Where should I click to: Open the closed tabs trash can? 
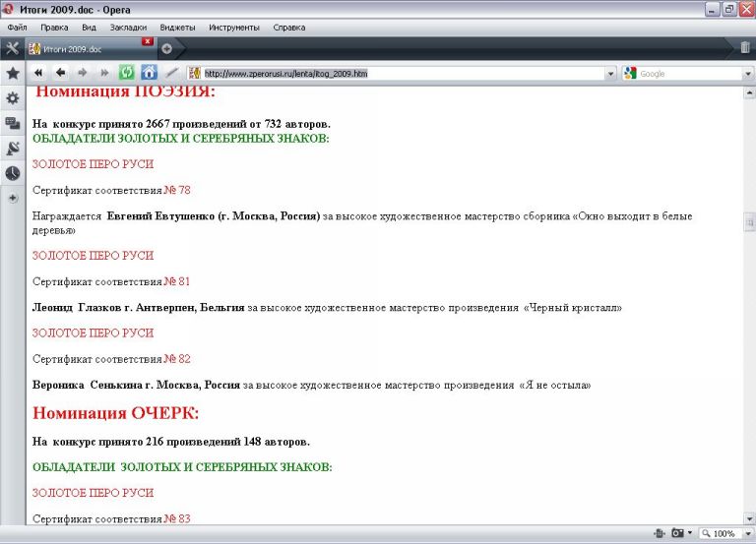click(x=745, y=47)
